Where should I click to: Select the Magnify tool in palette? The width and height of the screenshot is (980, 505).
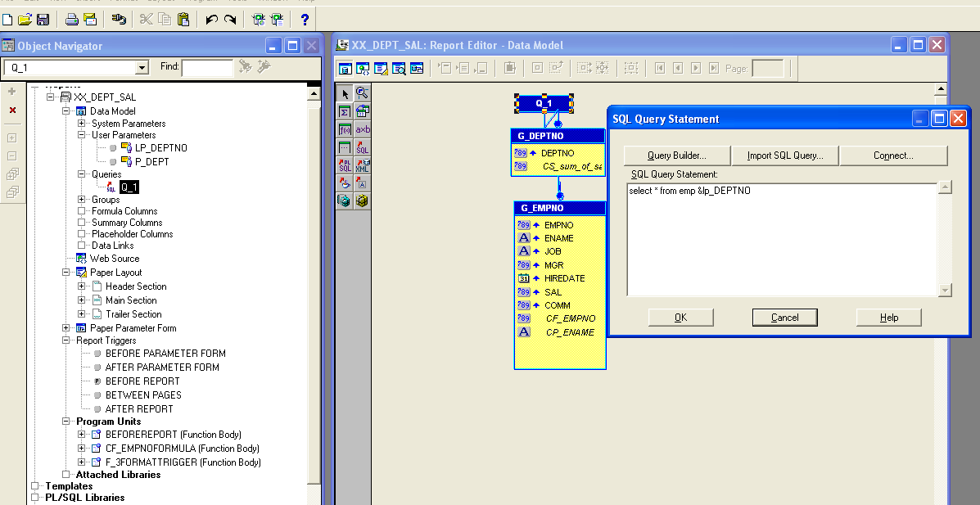(x=362, y=93)
